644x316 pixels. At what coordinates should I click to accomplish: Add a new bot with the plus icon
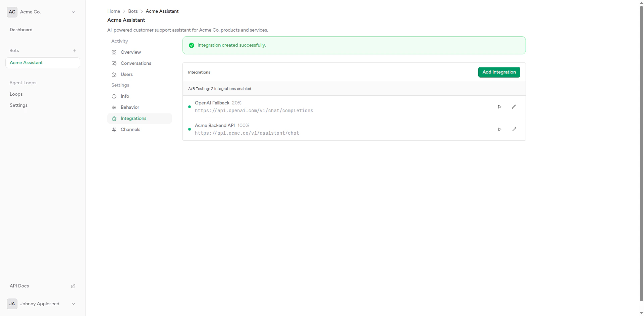[x=74, y=51]
